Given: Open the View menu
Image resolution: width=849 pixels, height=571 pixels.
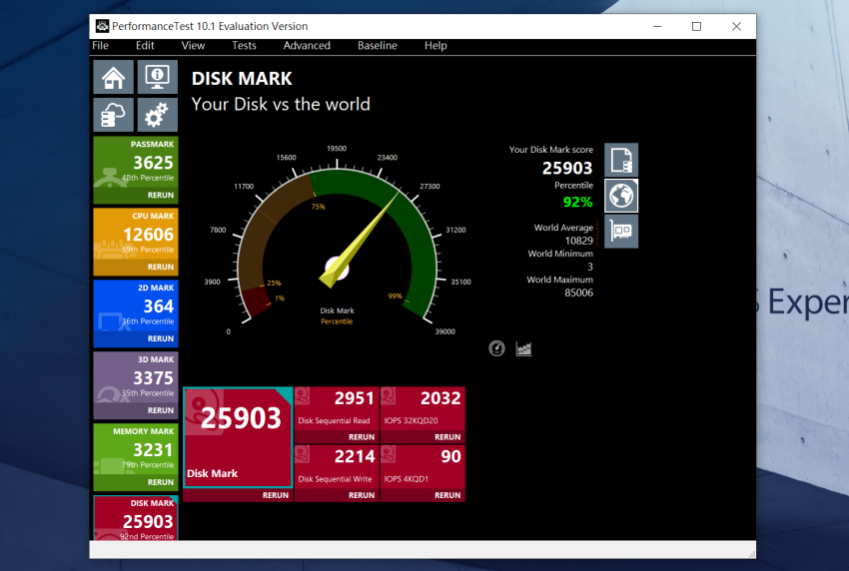Looking at the screenshot, I should pos(193,45).
